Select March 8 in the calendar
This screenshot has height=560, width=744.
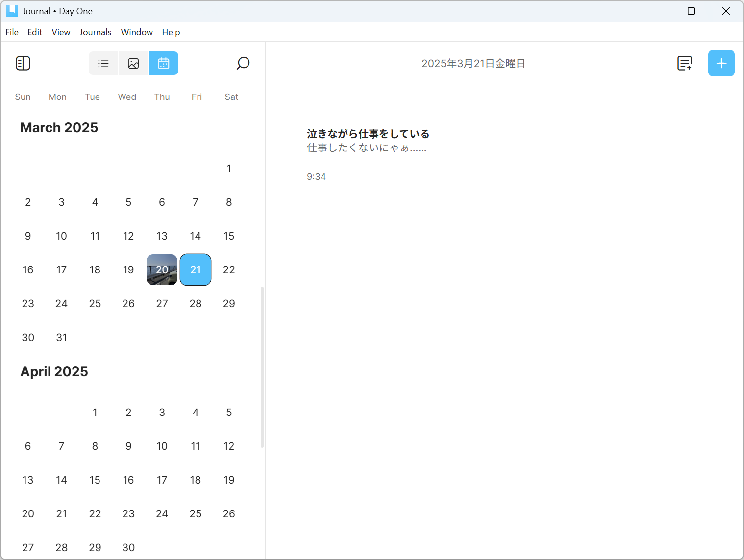pos(229,202)
